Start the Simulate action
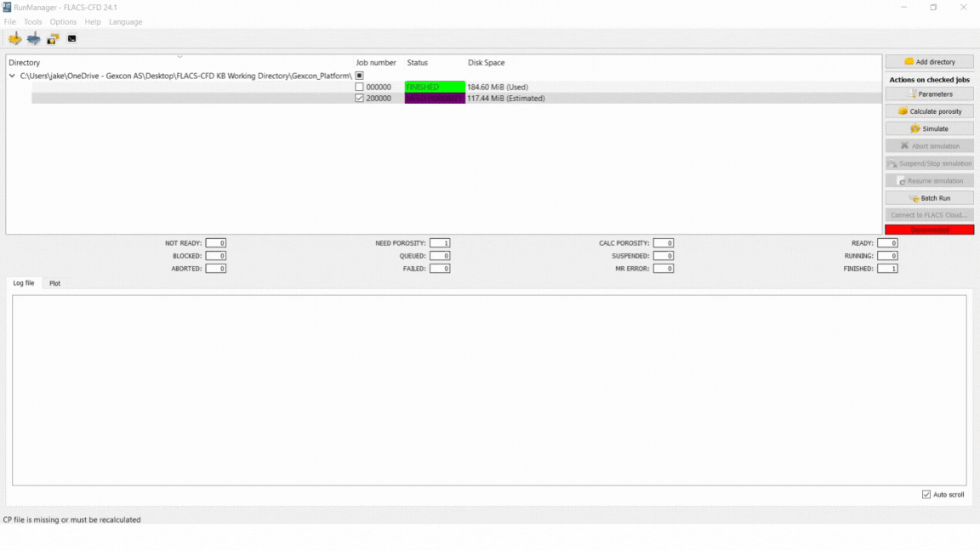 pyautogui.click(x=929, y=128)
